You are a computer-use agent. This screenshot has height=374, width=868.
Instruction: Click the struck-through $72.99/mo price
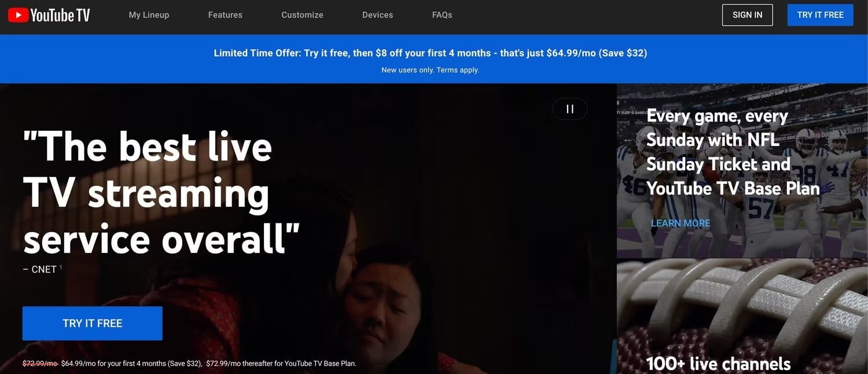[40, 364]
